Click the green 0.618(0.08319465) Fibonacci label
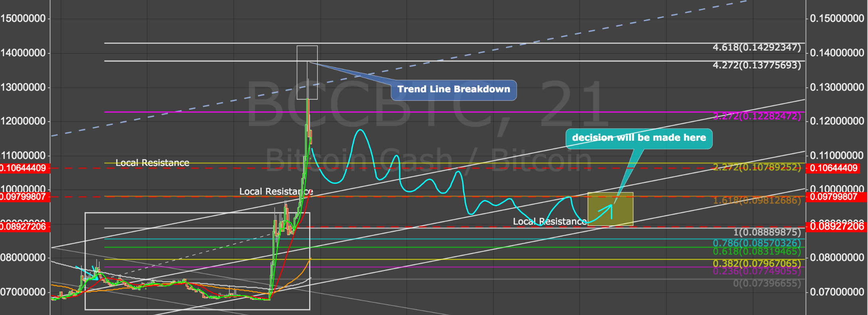The image size is (868, 315). (x=757, y=251)
